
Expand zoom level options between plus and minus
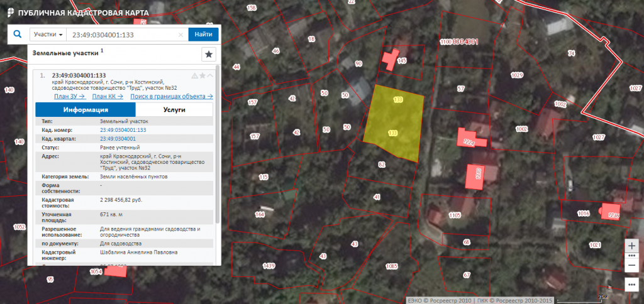(x=632, y=256)
